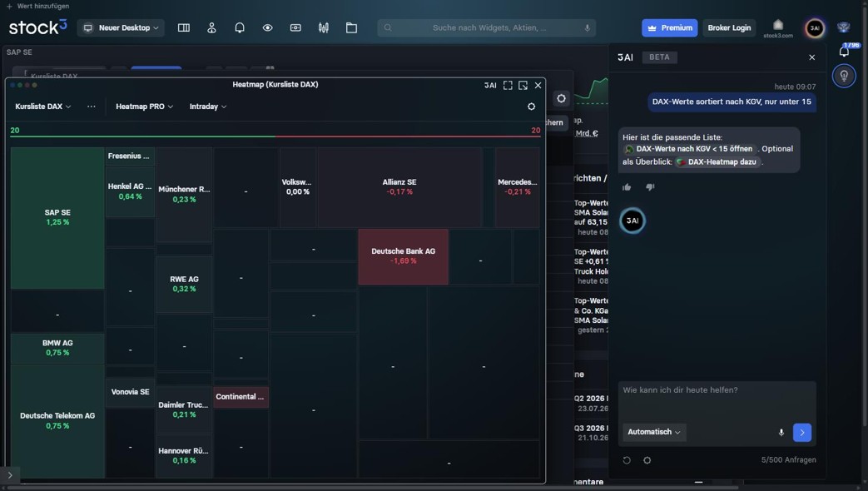Open AI chat settings gear at bottom
This screenshot has height=491, width=868.
(647, 460)
